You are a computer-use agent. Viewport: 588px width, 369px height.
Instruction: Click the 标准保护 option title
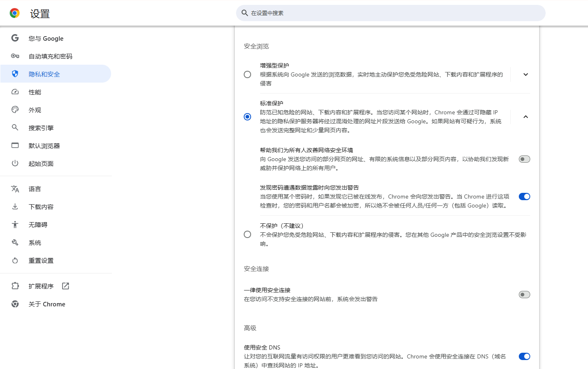pos(271,103)
